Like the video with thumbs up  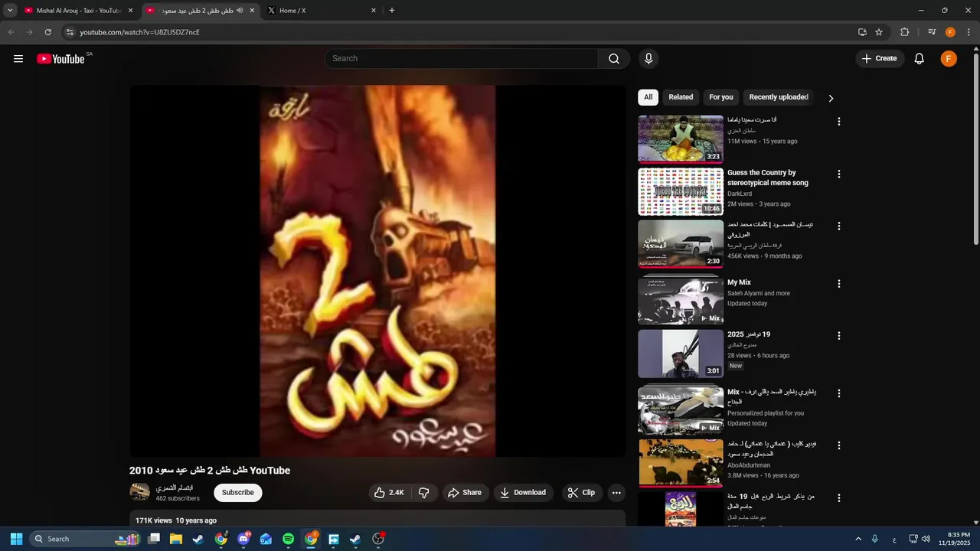coord(389,493)
